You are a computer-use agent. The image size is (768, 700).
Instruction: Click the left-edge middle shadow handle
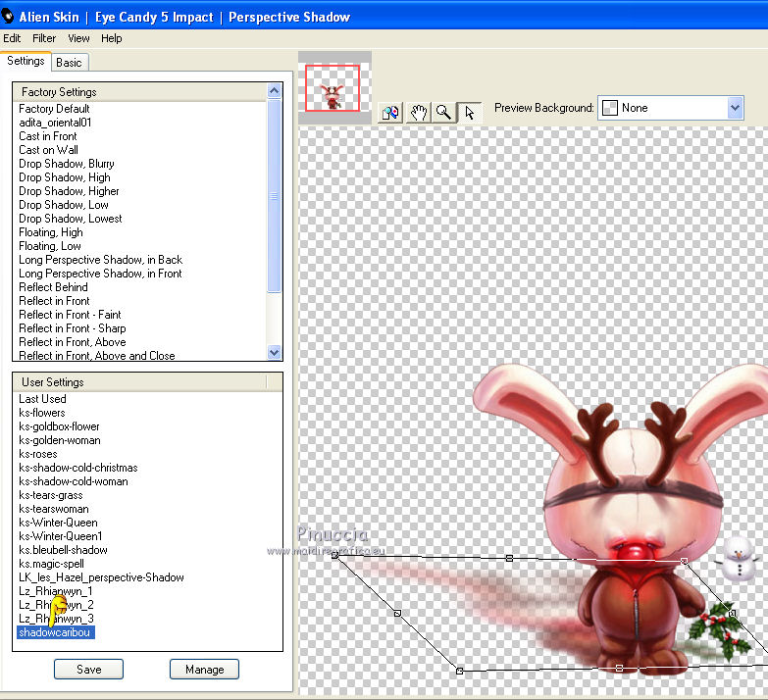(397, 613)
